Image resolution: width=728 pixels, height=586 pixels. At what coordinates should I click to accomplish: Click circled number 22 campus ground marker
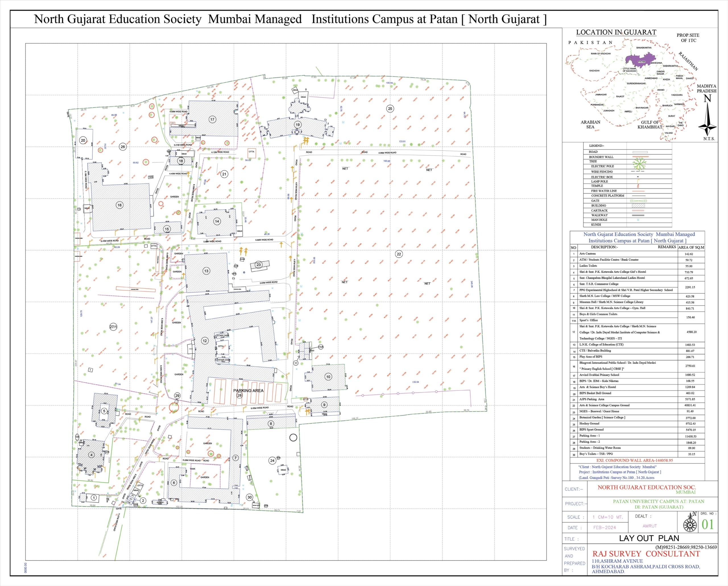click(x=399, y=254)
